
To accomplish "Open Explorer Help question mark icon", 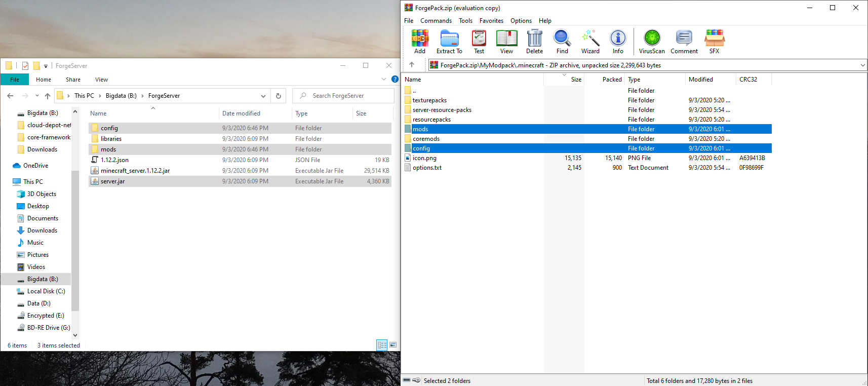I will pos(395,79).
